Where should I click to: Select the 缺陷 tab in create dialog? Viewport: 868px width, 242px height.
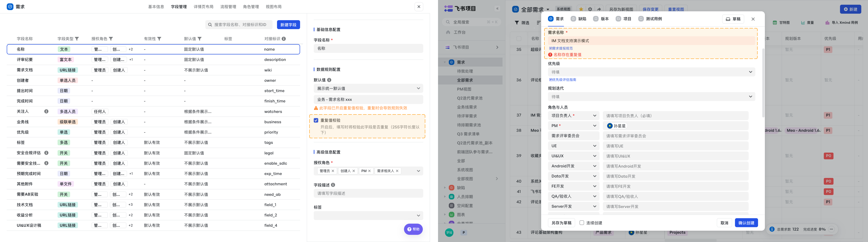(579, 19)
